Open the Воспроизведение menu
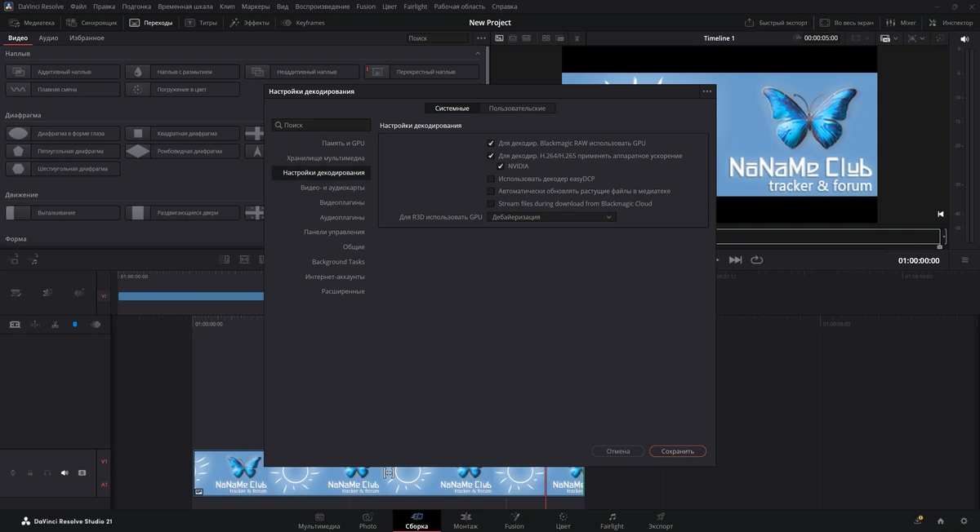Viewport: 980px width, 532px height. click(323, 7)
